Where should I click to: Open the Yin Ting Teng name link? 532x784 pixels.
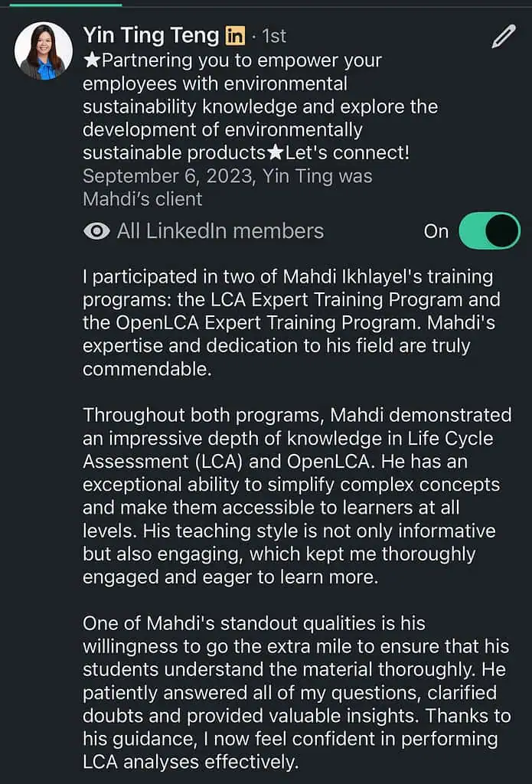(152, 35)
